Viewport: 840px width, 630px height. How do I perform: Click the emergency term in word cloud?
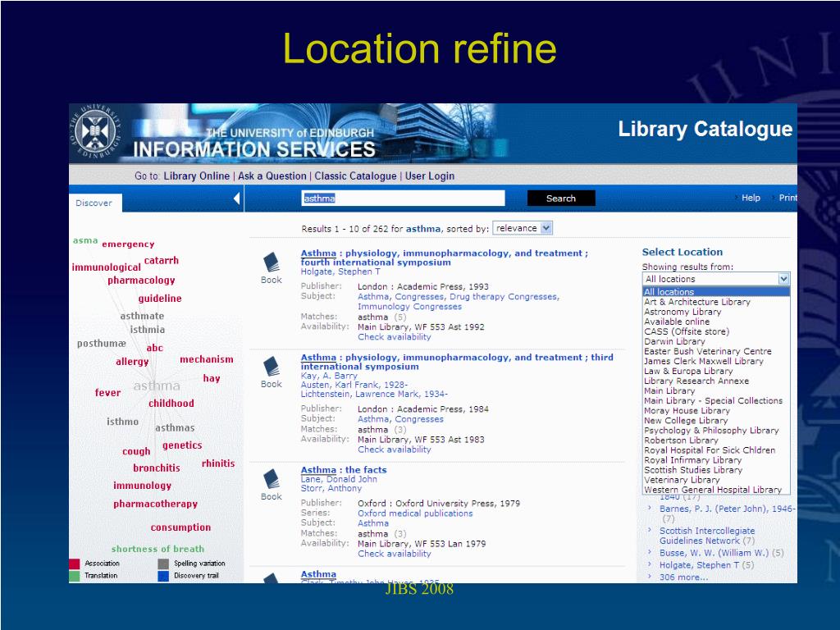point(128,244)
